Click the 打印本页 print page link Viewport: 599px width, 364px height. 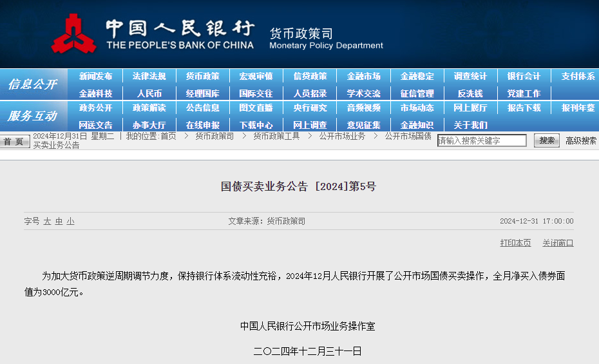click(515, 243)
